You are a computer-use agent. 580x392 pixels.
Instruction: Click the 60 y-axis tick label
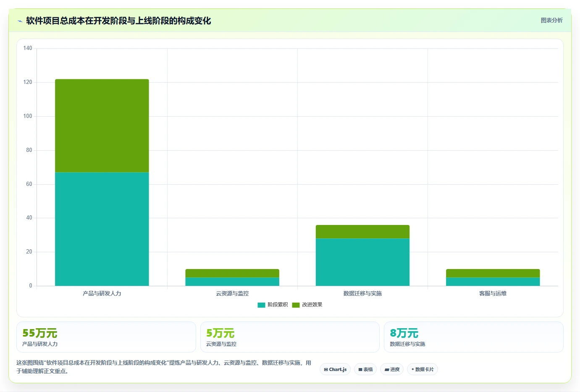point(29,184)
